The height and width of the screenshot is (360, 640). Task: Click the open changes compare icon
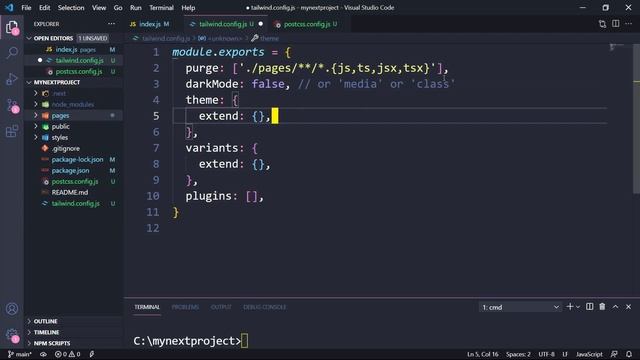point(602,24)
